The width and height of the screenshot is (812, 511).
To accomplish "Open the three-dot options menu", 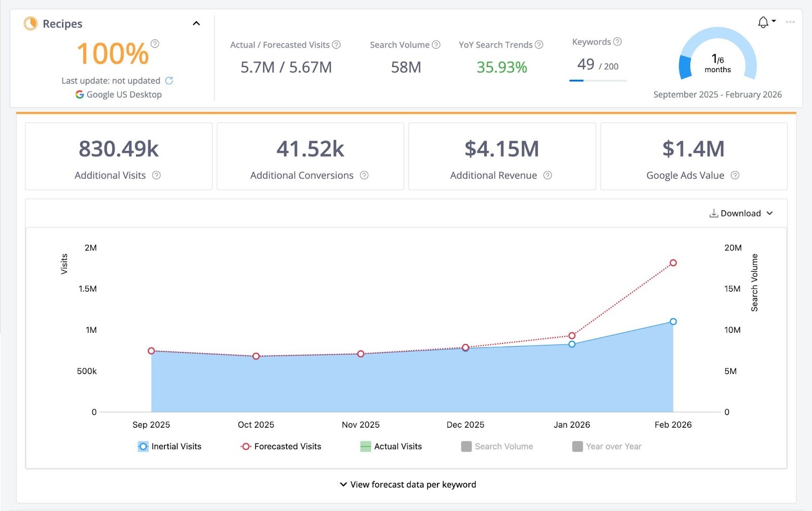I will point(789,22).
